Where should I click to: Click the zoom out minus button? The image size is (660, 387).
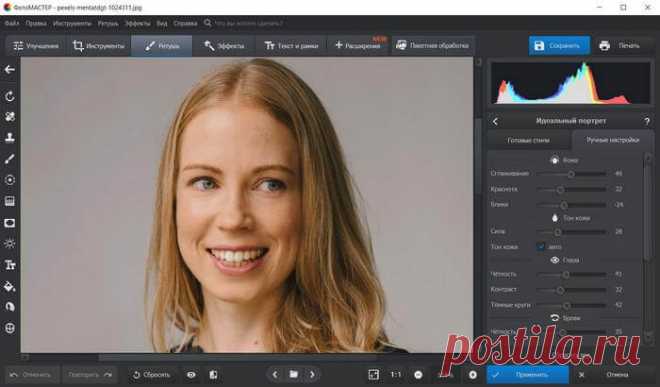pos(418,374)
